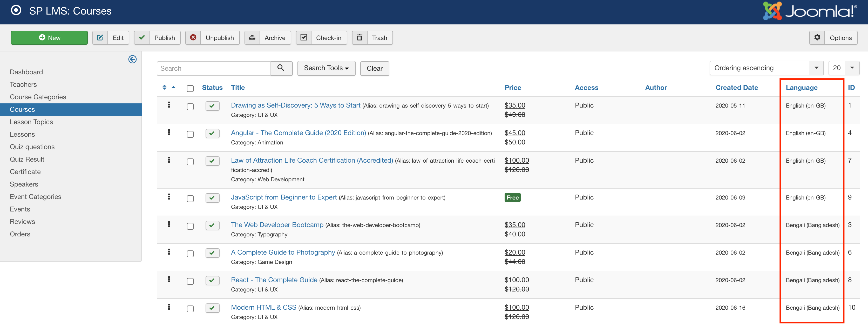Viewport: 868px width, 332px height.
Task: Open The Web Developer Bootcamp course link
Action: tap(277, 225)
